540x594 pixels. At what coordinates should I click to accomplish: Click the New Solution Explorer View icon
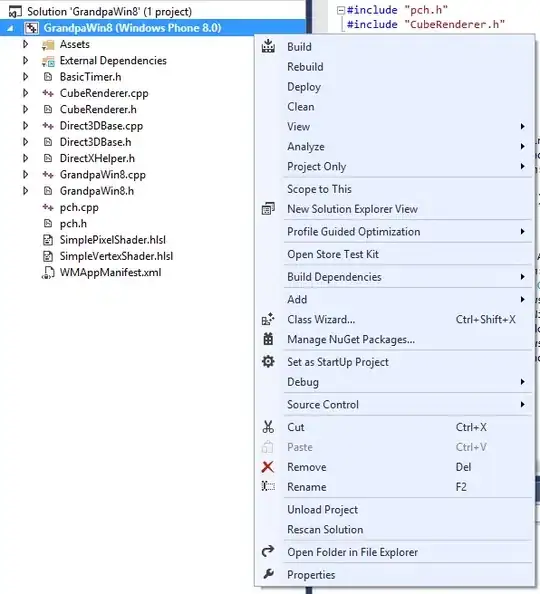coord(268,209)
